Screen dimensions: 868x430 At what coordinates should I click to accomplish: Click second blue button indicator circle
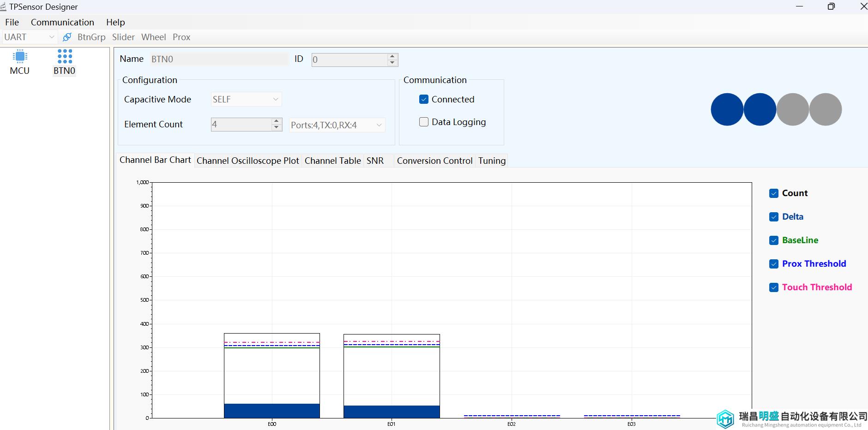760,109
